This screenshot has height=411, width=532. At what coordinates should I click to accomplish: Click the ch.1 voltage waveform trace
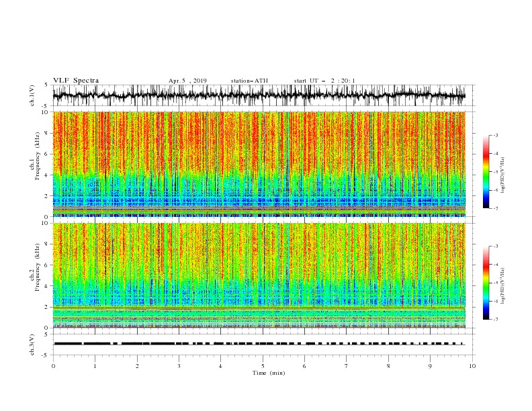click(x=259, y=95)
